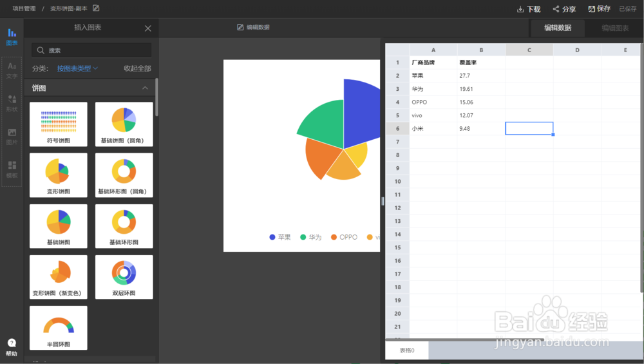Viewport: 644px width, 364px height.
Task: Click the search field in chart panel
Action: (x=91, y=50)
